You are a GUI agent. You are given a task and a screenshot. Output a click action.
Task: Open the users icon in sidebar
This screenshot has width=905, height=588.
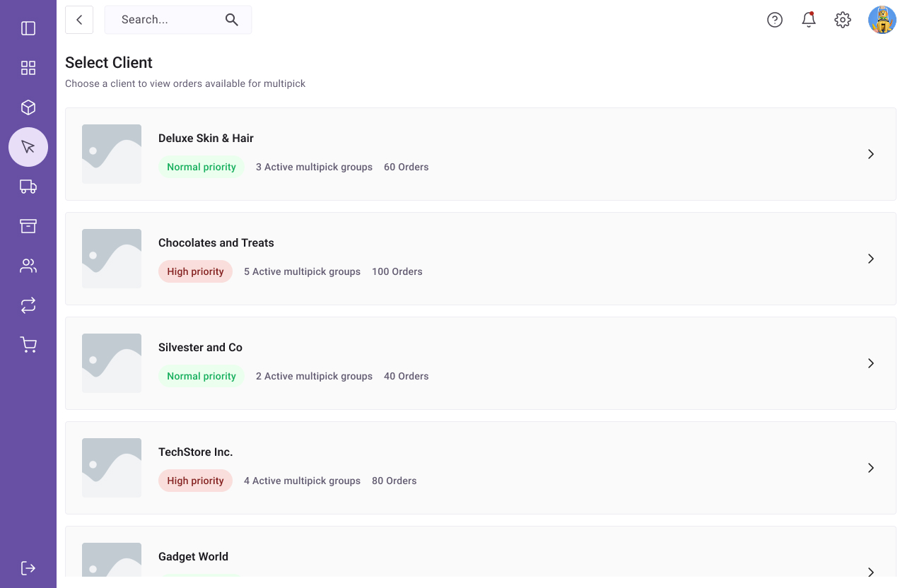28,266
